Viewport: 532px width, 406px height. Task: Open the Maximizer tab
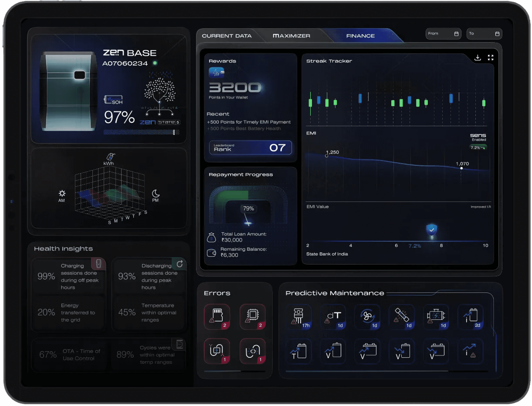coord(291,36)
